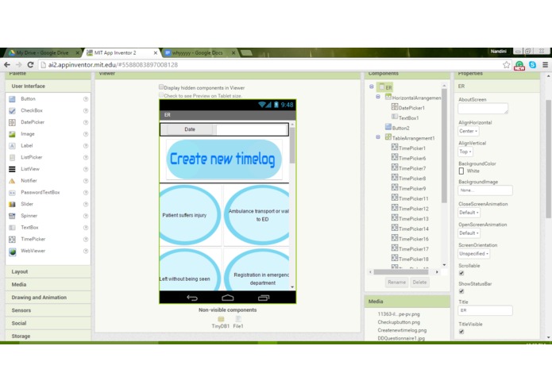Select the Slider palette component icon
This screenshot has width=552, height=392.
pyautogui.click(x=12, y=204)
